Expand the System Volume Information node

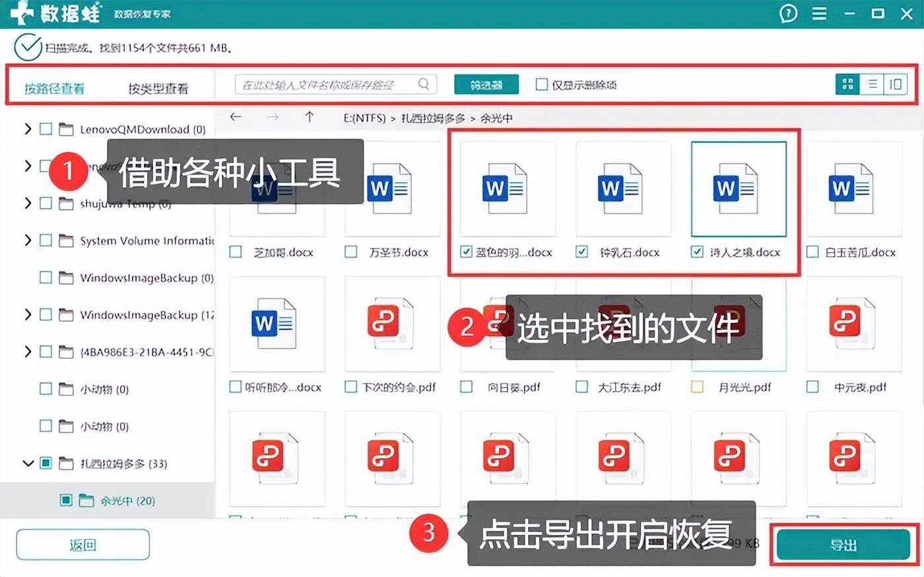[28, 241]
